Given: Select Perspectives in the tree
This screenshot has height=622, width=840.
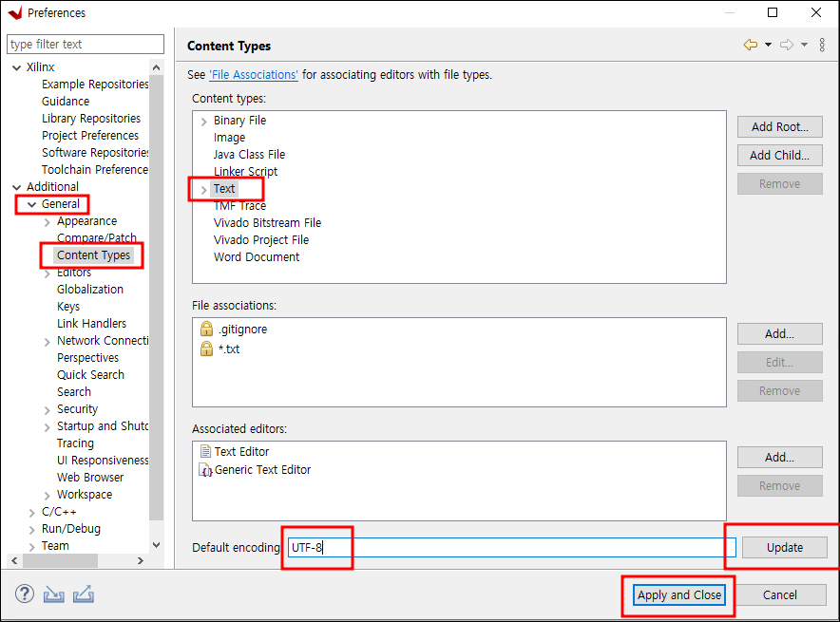Looking at the screenshot, I should (x=87, y=358).
